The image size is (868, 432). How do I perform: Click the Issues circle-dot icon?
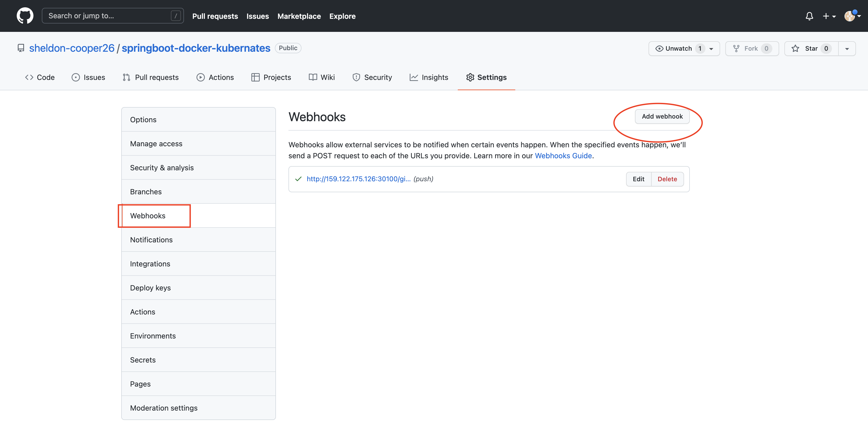(x=76, y=77)
